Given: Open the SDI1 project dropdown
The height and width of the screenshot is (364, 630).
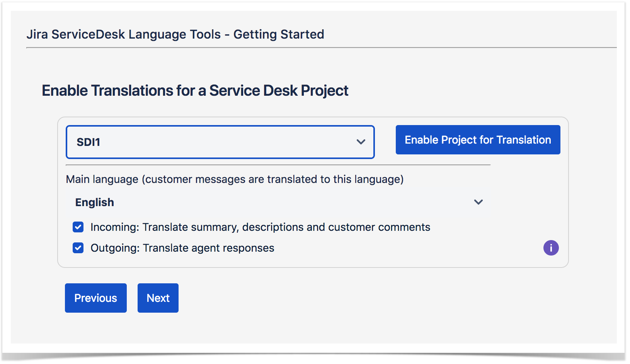Looking at the screenshot, I should tap(220, 142).
